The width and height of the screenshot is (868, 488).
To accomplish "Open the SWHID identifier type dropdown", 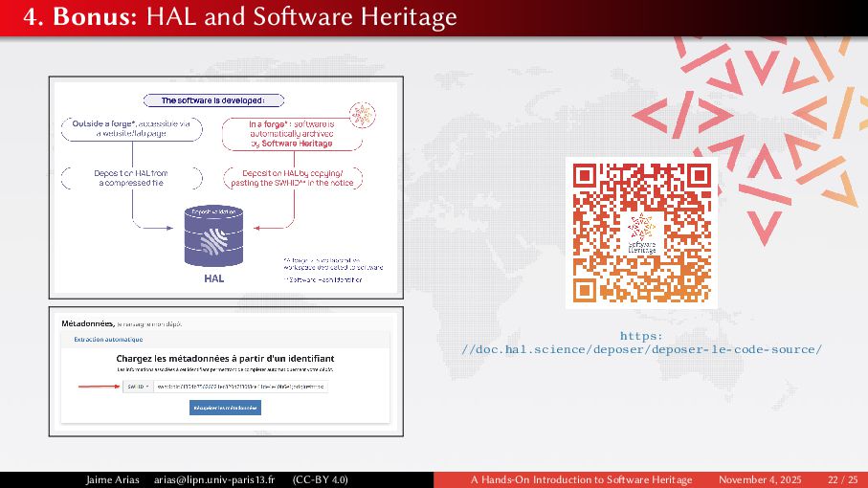I will [x=138, y=387].
